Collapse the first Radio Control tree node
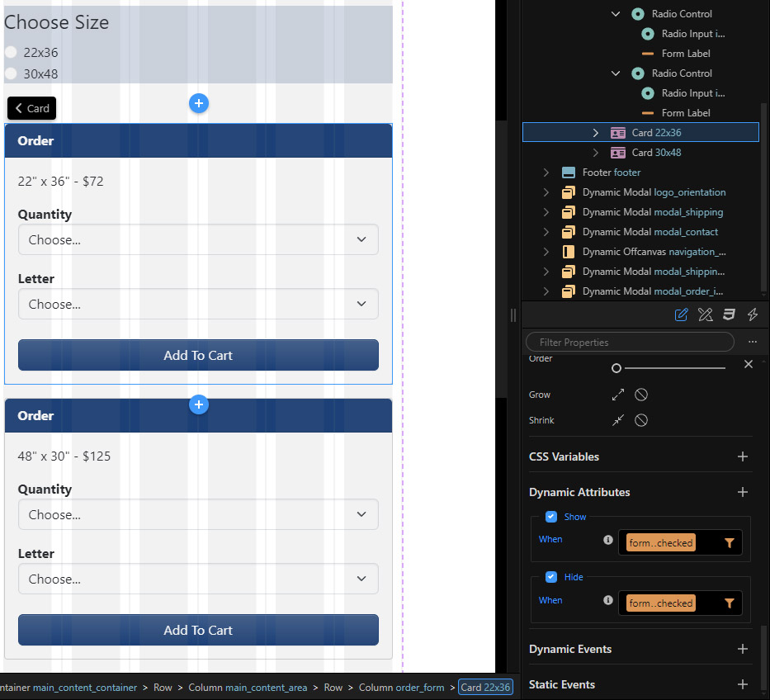This screenshot has width=770, height=700. click(x=615, y=13)
